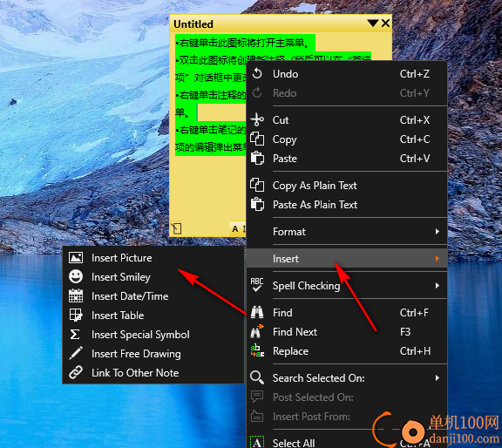Click the Insert Picture image icon
The width and height of the screenshot is (502, 448).
tap(76, 258)
